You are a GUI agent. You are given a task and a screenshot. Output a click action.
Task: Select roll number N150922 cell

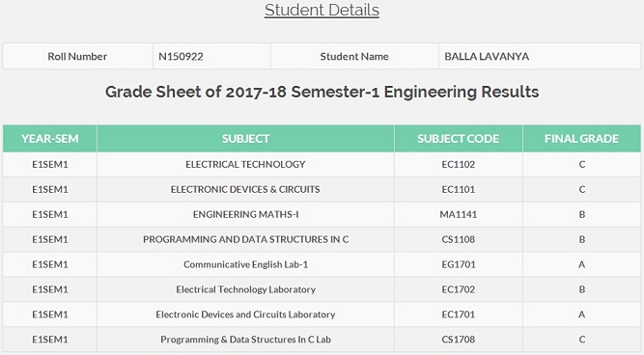pyautogui.click(x=211, y=56)
